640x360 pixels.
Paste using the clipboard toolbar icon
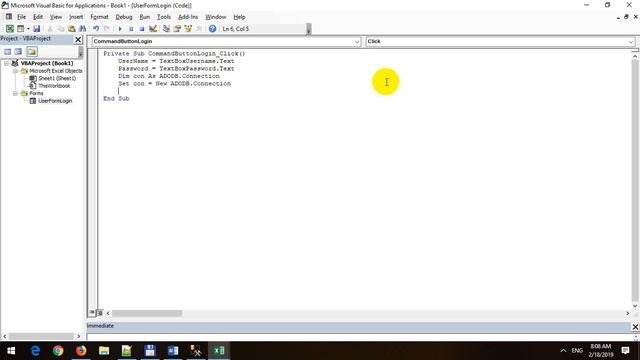click(x=71, y=29)
